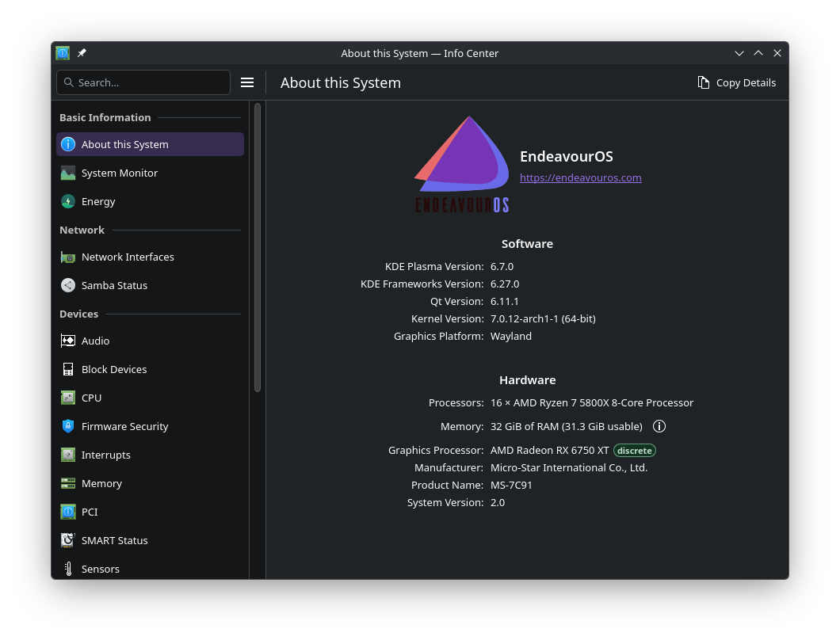Minimize window using titlebar down chevron
840x640 pixels.
tap(739, 53)
